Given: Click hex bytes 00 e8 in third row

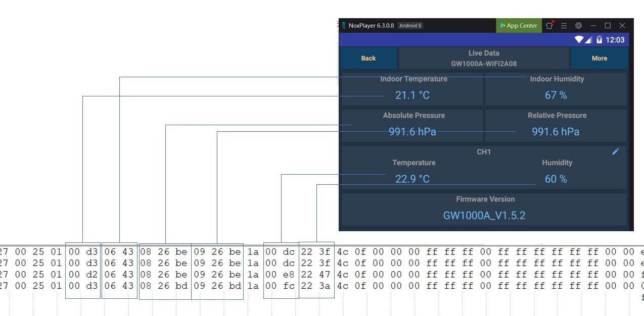Looking at the screenshot, I should pos(280,275).
